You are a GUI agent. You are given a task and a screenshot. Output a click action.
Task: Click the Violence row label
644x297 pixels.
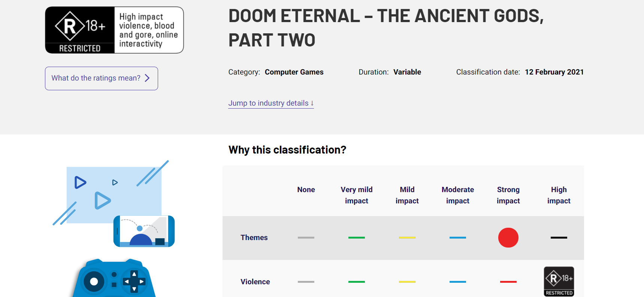point(255,282)
